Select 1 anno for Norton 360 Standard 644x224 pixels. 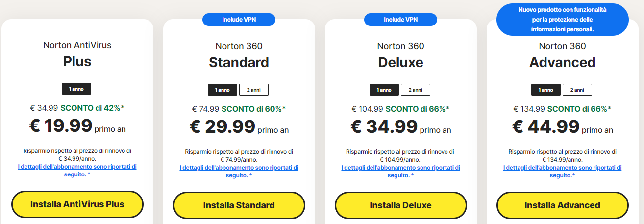coord(223,90)
